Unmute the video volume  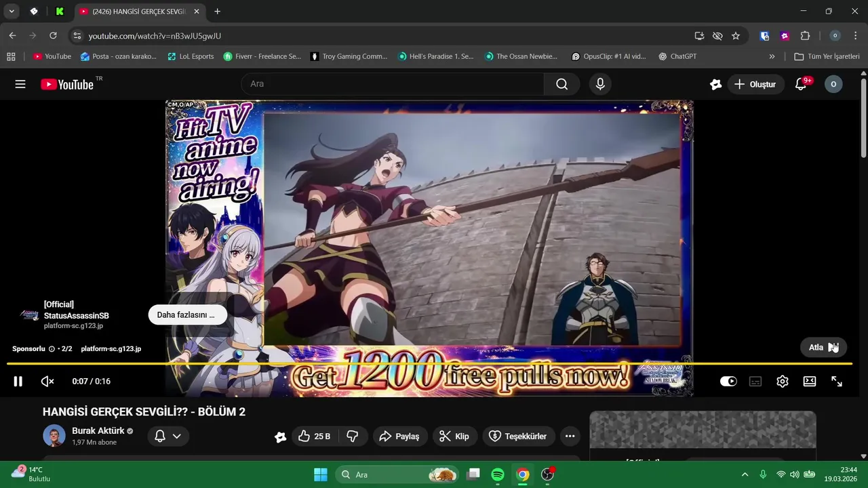pyautogui.click(x=47, y=382)
